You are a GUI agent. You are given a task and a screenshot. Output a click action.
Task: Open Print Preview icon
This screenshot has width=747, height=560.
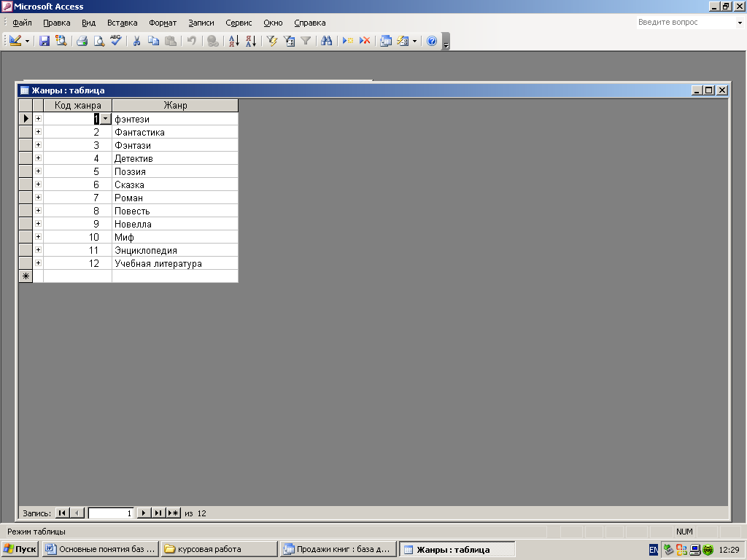[98, 41]
